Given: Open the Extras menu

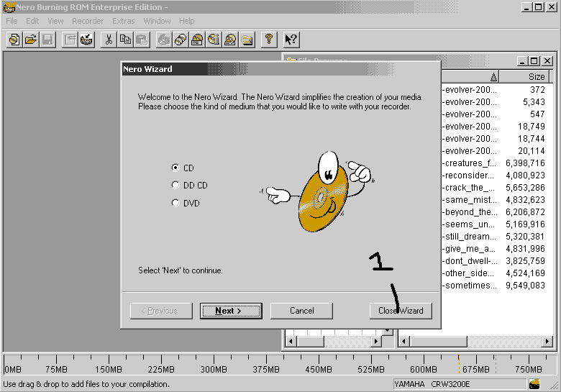Looking at the screenshot, I should 124,21.
